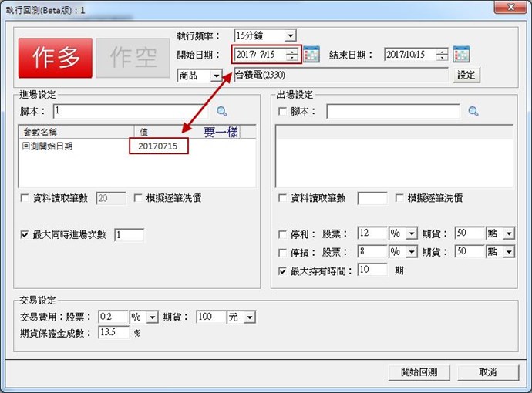Close the 執行回測 dialog window
The image size is (532, 393).
pyautogui.click(x=511, y=7)
